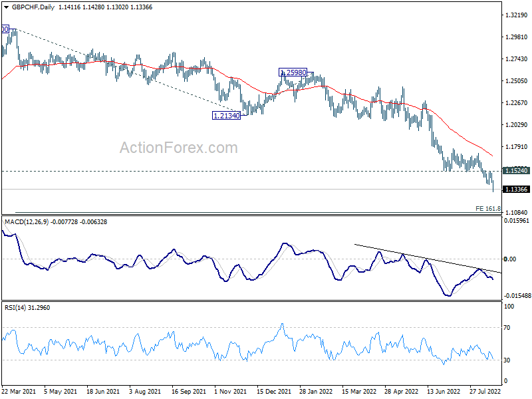Click the 1.17910 price axis value
Viewport: 532px width, 399px height.
(517, 146)
